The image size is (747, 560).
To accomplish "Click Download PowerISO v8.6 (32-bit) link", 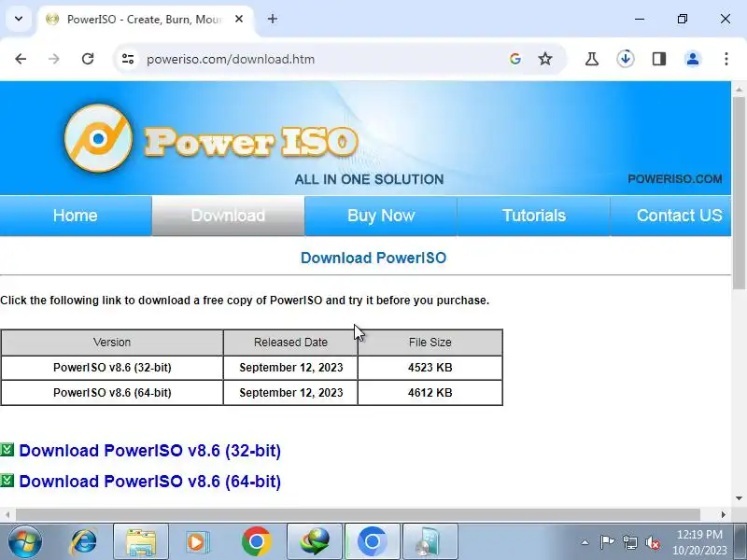I will [x=149, y=451].
